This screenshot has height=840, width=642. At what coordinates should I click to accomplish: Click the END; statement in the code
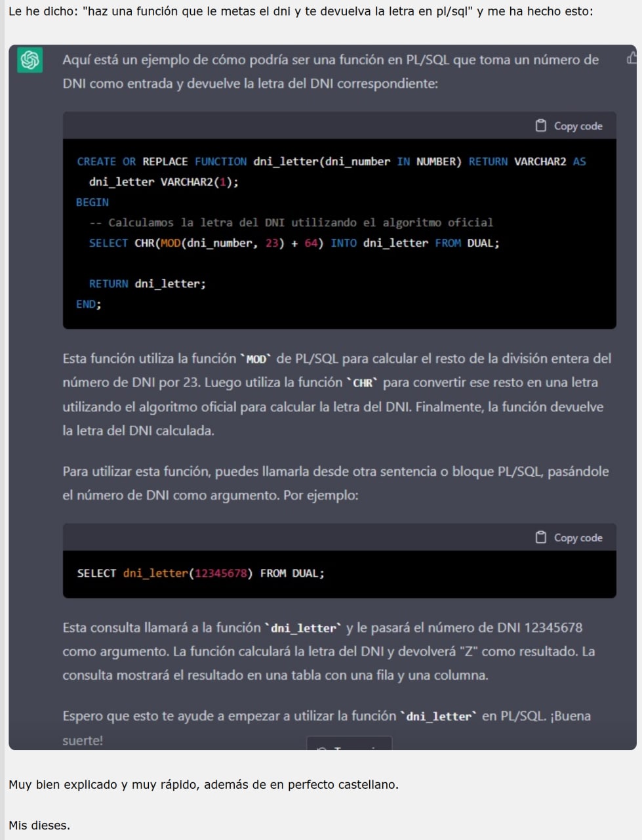pyautogui.click(x=89, y=304)
